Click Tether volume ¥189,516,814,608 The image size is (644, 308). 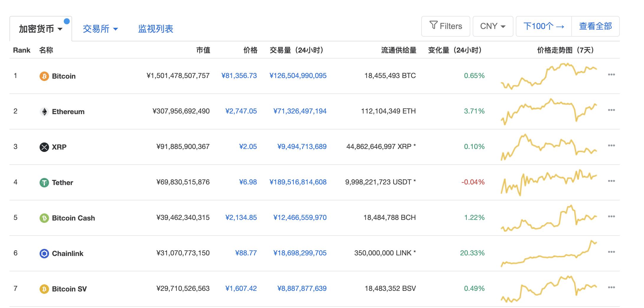point(298,182)
